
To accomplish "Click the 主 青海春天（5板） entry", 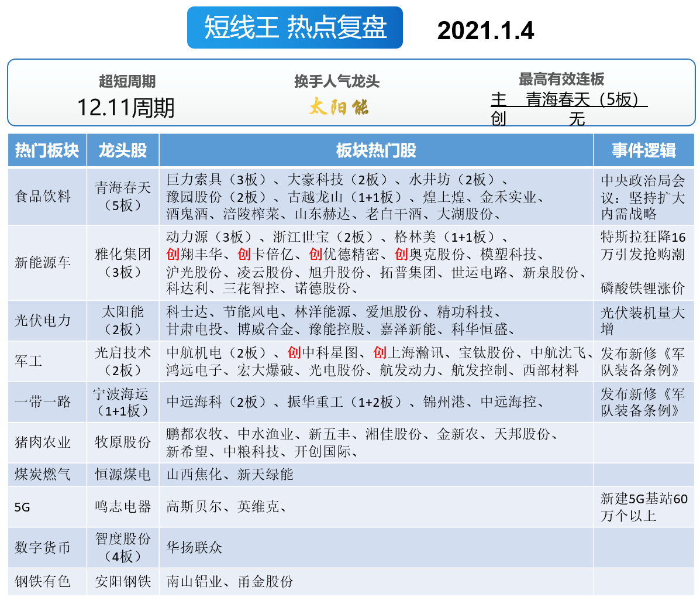I will click(569, 99).
